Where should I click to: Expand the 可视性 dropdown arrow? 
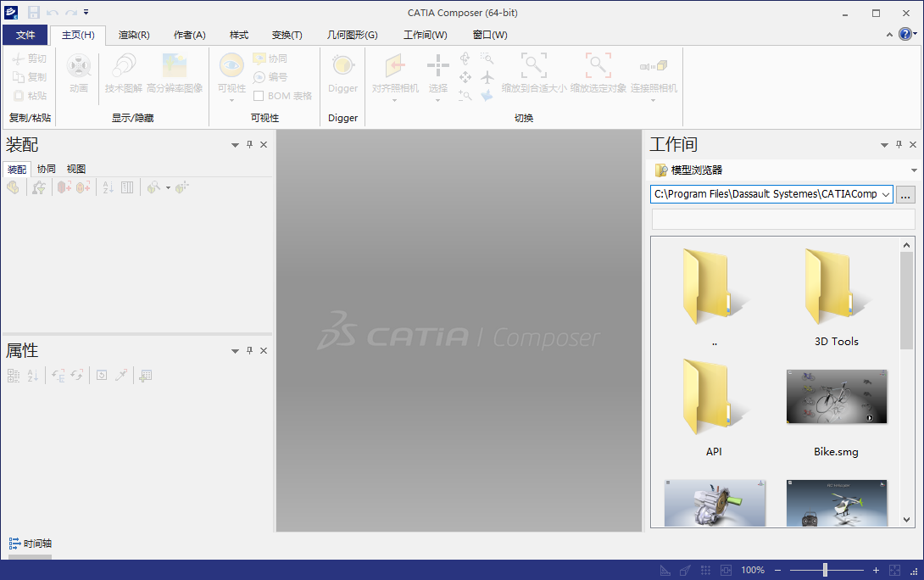tap(231, 100)
